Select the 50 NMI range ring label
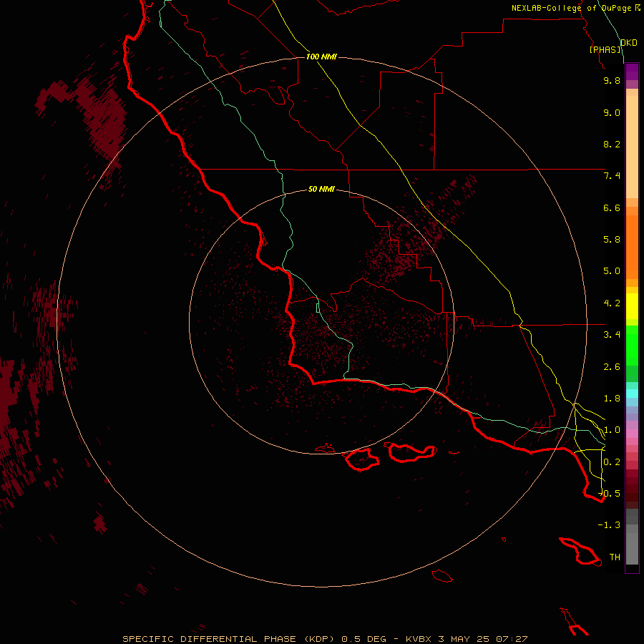Screen dimensions: 644x644 [321, 189]
